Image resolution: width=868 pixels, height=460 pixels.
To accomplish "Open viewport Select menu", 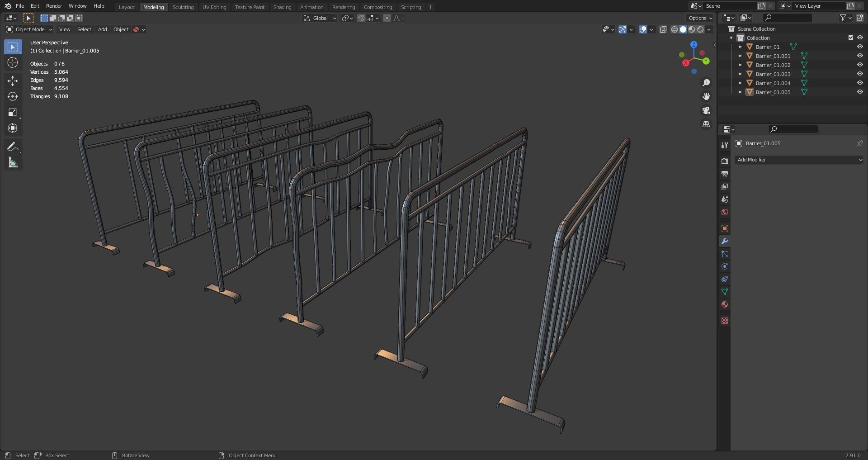I will tap(84, 29).
